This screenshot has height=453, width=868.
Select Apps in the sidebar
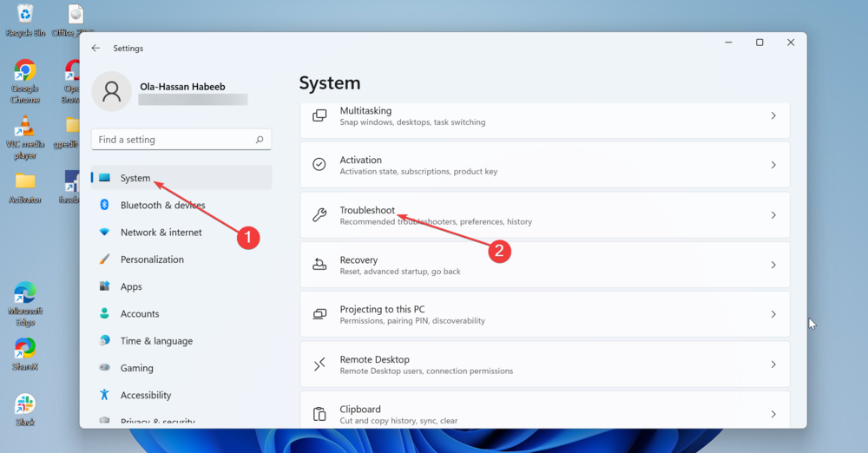point(181,286)
